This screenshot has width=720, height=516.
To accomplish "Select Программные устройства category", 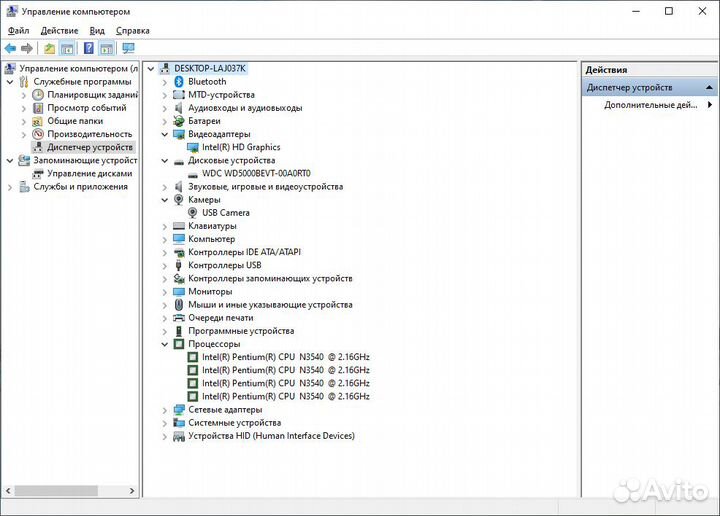I will click(x=241, y=331).
